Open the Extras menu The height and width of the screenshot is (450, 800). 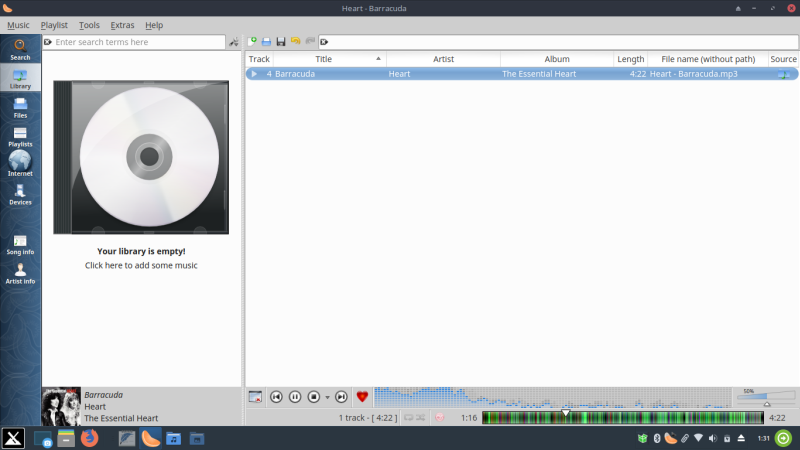[x=122, y=25]
